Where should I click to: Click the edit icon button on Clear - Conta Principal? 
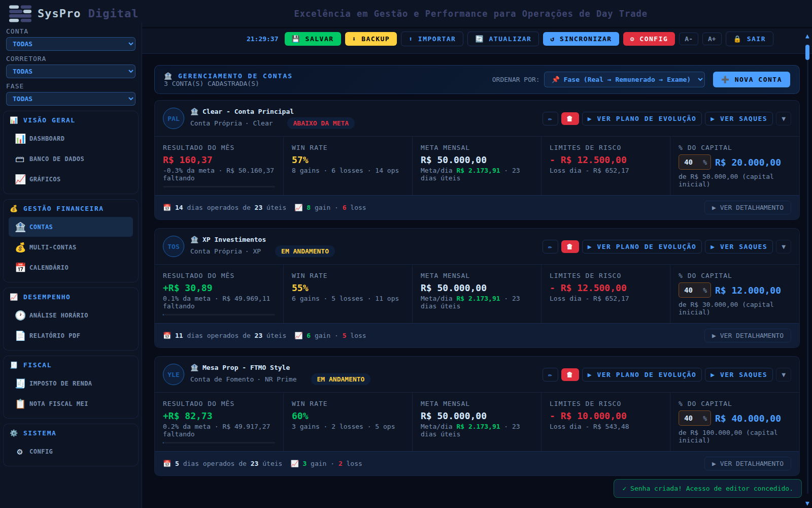(550, 119)
